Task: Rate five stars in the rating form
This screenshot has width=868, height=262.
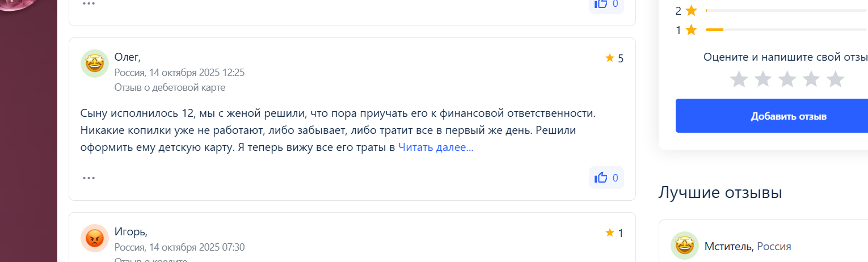Action: point(835,79)
